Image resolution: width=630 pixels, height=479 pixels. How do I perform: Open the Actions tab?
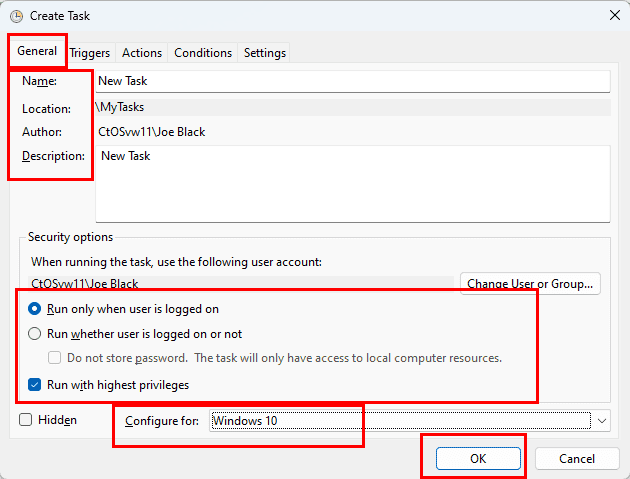142,53
